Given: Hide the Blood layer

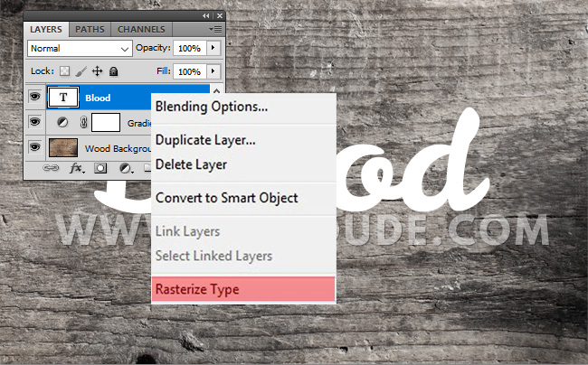Looking at the screenshot, I should point(35,97).
